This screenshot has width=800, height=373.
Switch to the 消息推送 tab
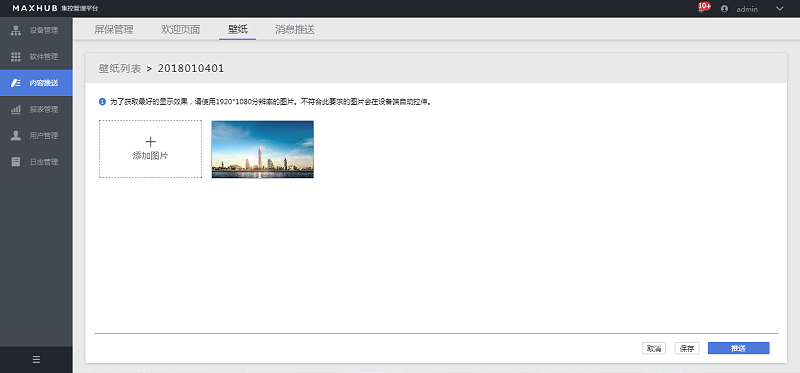coord(295,30)
